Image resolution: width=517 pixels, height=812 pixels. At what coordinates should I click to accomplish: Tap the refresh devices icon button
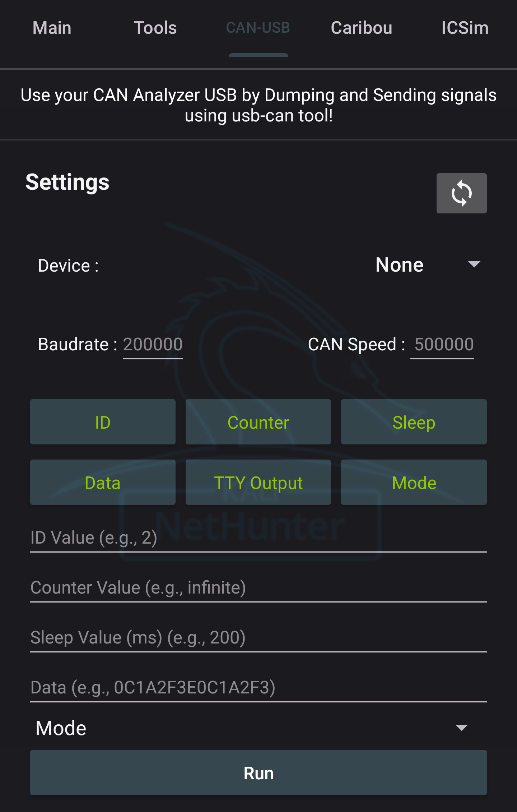[461, 193]
